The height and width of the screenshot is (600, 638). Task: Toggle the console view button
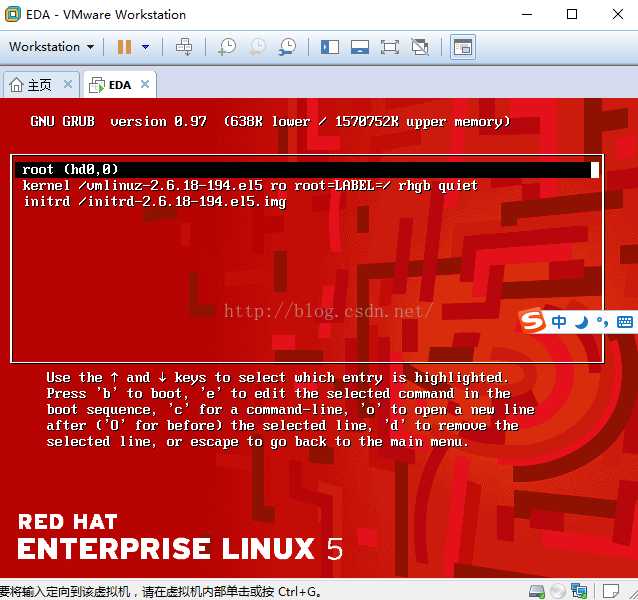tap(463, 48)
